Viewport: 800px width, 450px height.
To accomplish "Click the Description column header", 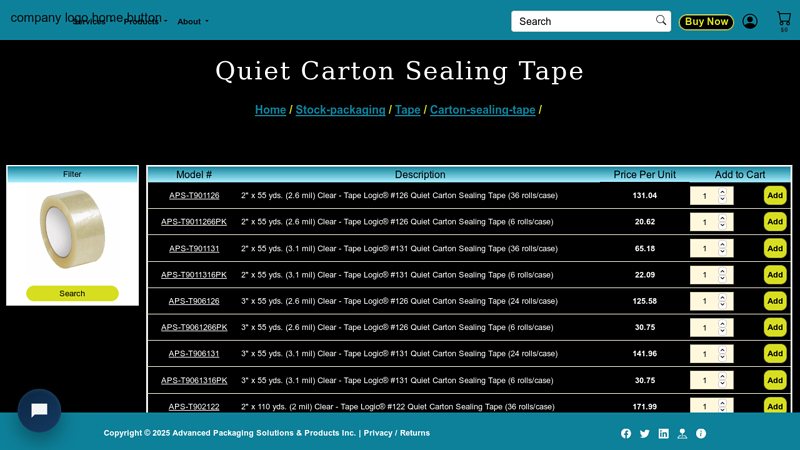I will tap(420, 174).
